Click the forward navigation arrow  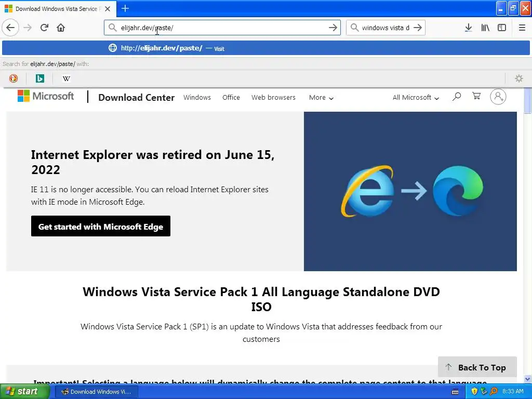[x=28, y=28]
